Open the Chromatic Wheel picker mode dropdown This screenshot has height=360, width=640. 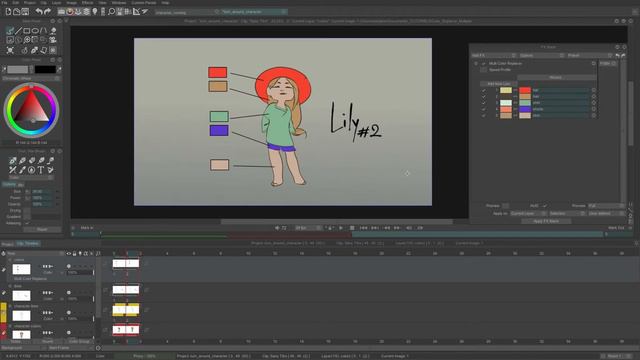(31, 78)
